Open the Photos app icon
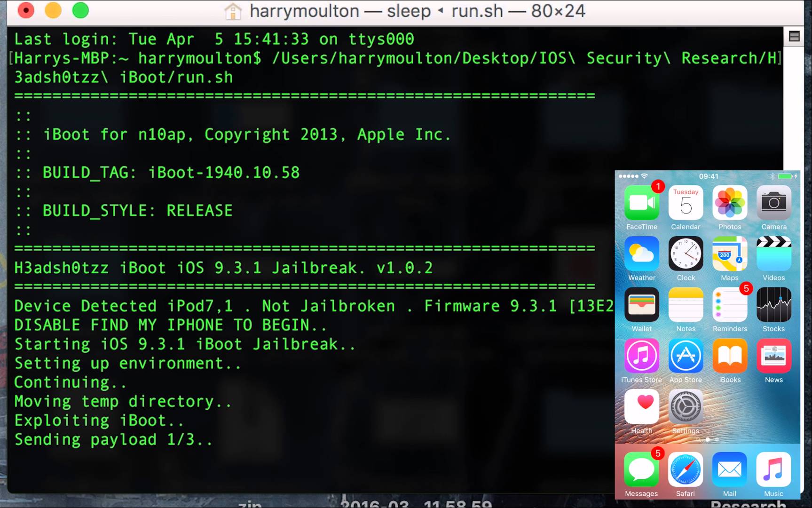 tap(730, 203)
